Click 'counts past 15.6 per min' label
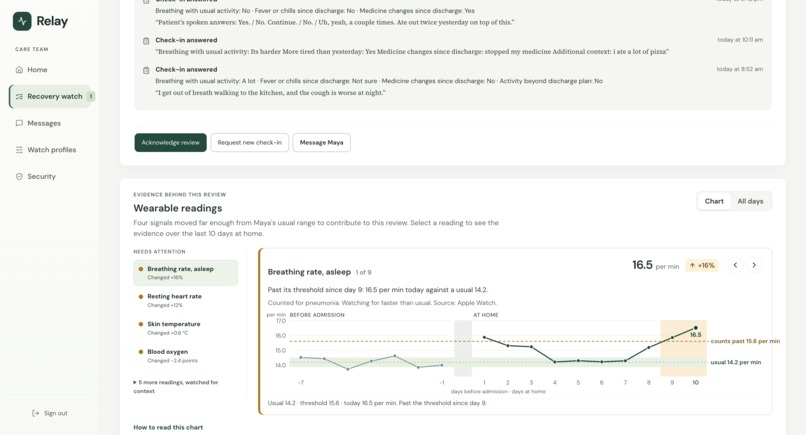Image resolution: width=806 pixels, height=435 pixels. [745, 341]
